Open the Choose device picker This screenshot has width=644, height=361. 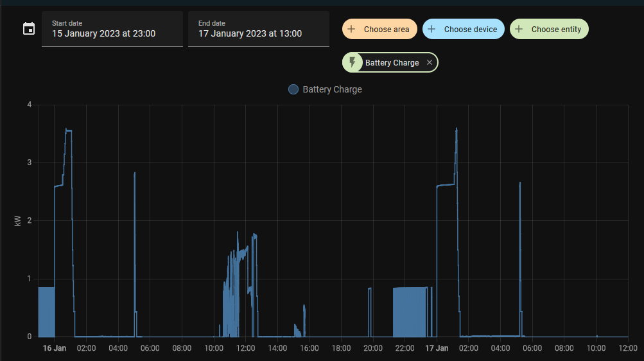tap(470, 29)
